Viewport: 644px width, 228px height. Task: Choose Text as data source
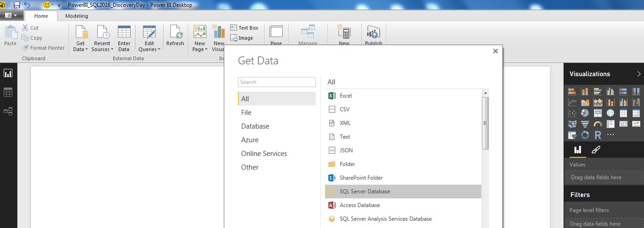coord(403,137)
